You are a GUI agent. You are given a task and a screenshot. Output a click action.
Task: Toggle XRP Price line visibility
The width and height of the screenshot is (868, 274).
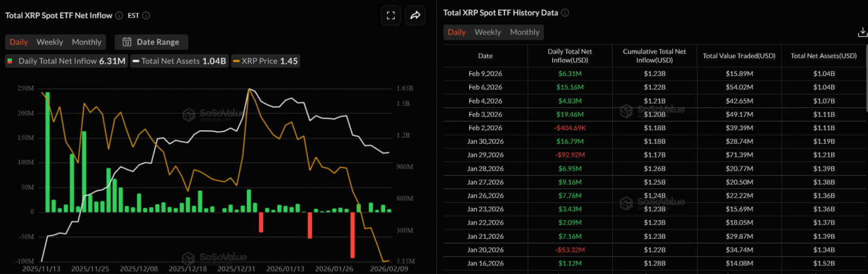tap(265, 61)
